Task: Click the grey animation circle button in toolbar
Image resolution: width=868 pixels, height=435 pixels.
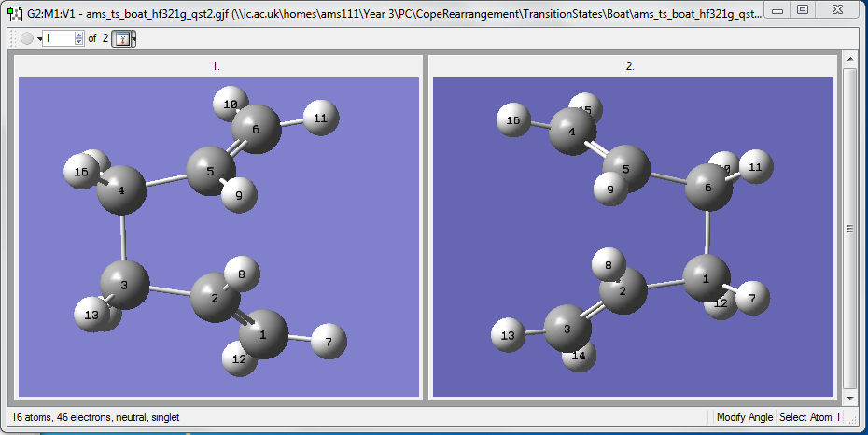Action: coord(27,38)
